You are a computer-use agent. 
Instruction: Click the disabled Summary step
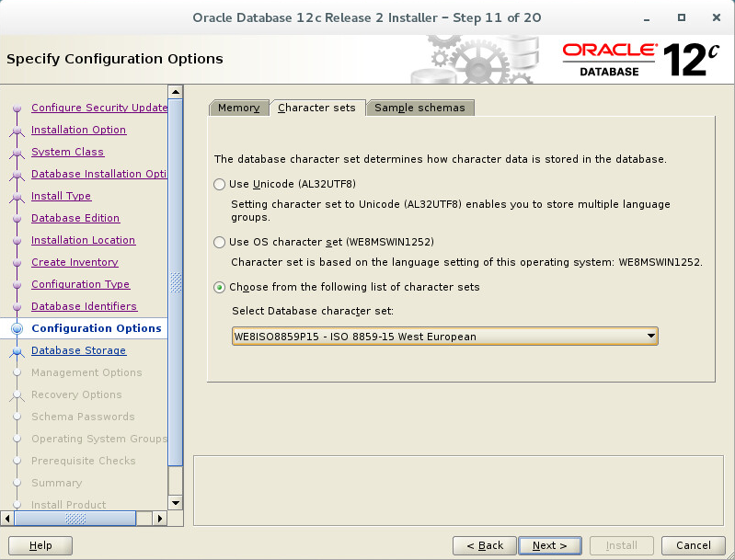pyautogui.click(x=57, y=483)
